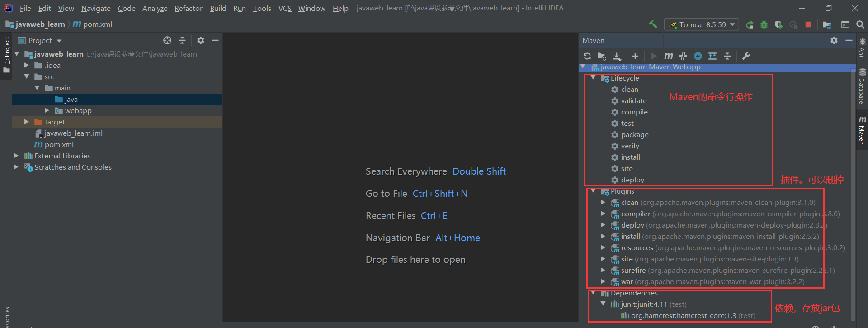Collapse the Lifecycle node in Maven panel

593,78
